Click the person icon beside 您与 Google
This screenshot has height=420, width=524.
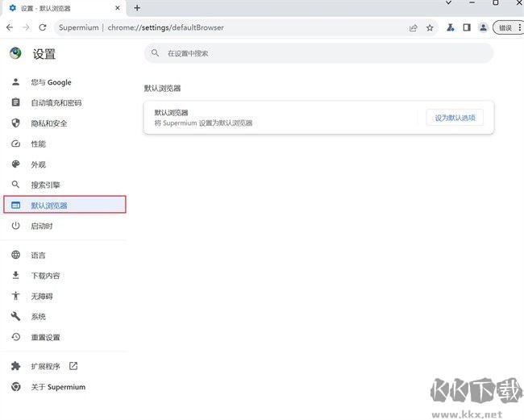(x=15, y=82)
